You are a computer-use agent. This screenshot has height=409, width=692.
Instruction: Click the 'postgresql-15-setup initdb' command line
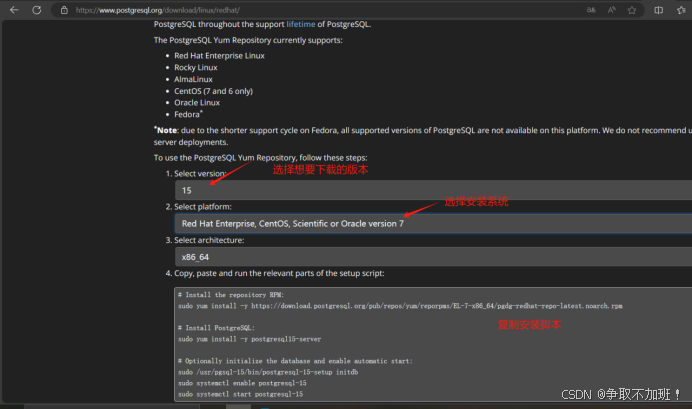click(268, 372)
